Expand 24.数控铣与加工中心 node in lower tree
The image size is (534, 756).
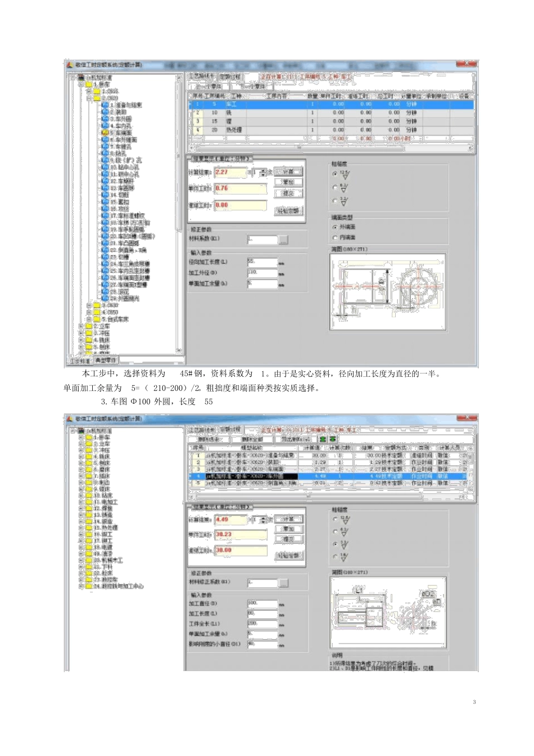[x=81, y=586]
